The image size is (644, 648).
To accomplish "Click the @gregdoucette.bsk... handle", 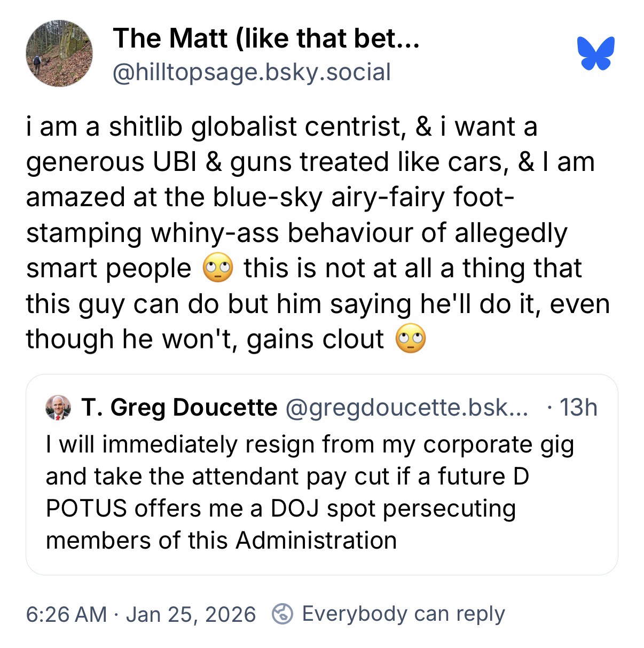I will point(407,408).
